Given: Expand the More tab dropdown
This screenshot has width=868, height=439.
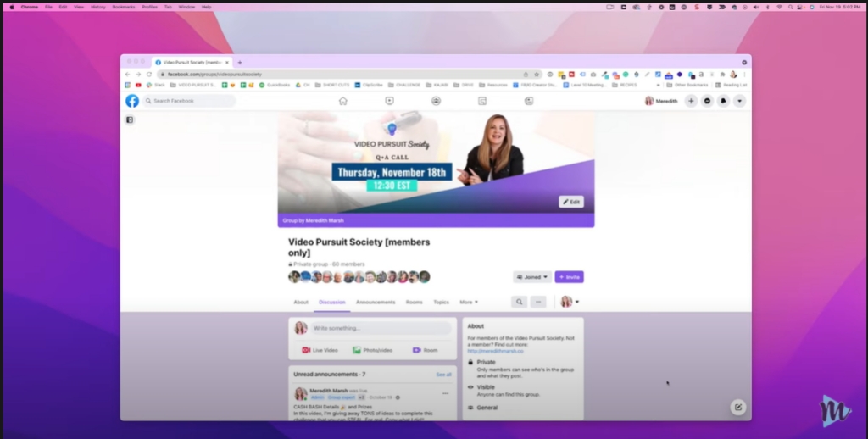Looking at the screenshot, I should [x=468, y=303].
